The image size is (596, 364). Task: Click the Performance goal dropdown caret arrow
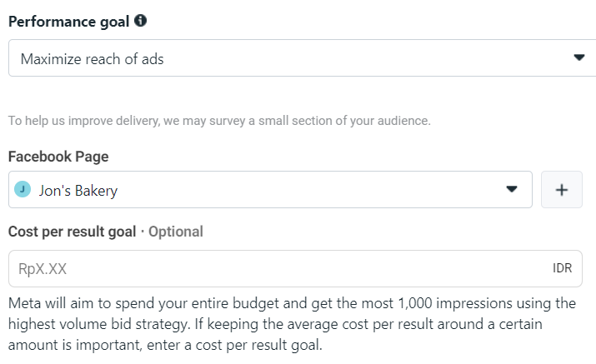click(x=579, y=58)
